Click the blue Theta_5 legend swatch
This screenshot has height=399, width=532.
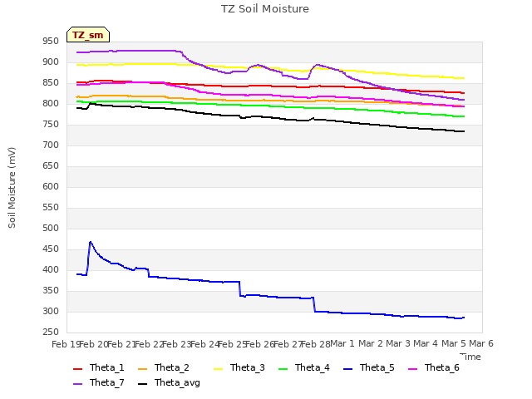[347, 369]
